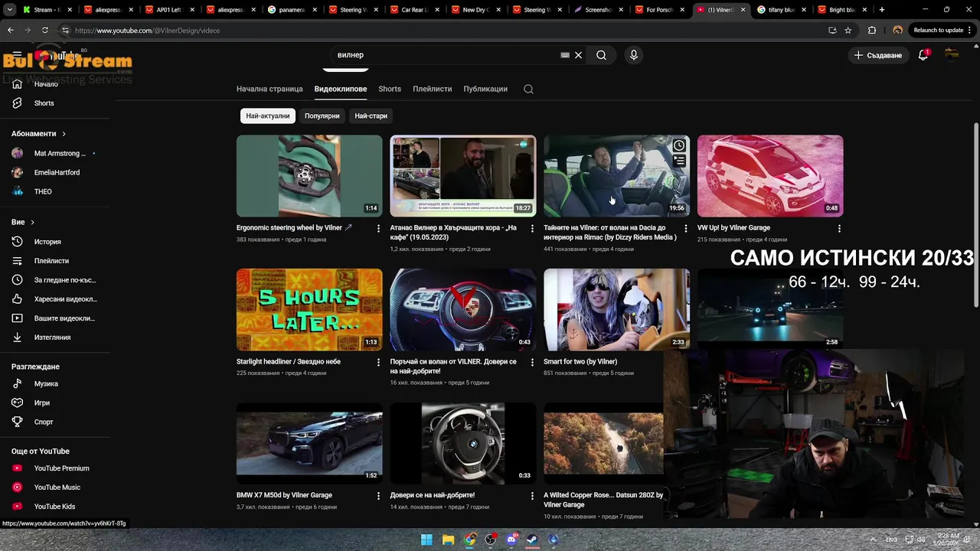The width and height of the screenshot is (980, 551).
Task: Open За гледане по-късно list
Action: click(x=55, y=280)
